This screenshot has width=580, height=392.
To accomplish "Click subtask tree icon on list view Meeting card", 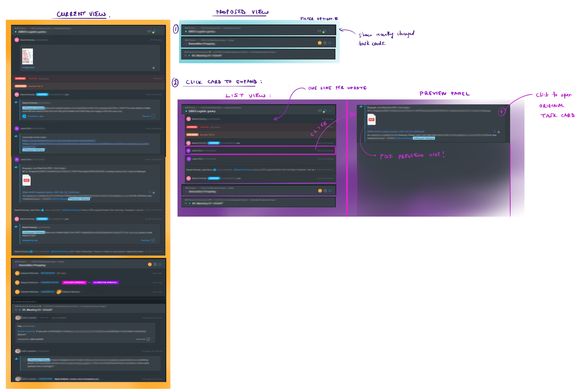I will [x=186, y=204].
